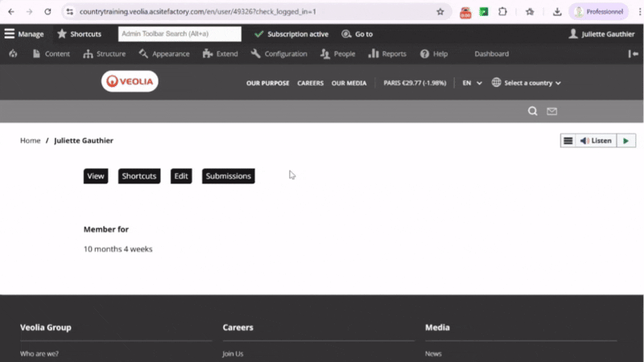This screenshot has height=362, width=644.
Task: Open the Join Us footer link
Action: click(x=233, y=353)
